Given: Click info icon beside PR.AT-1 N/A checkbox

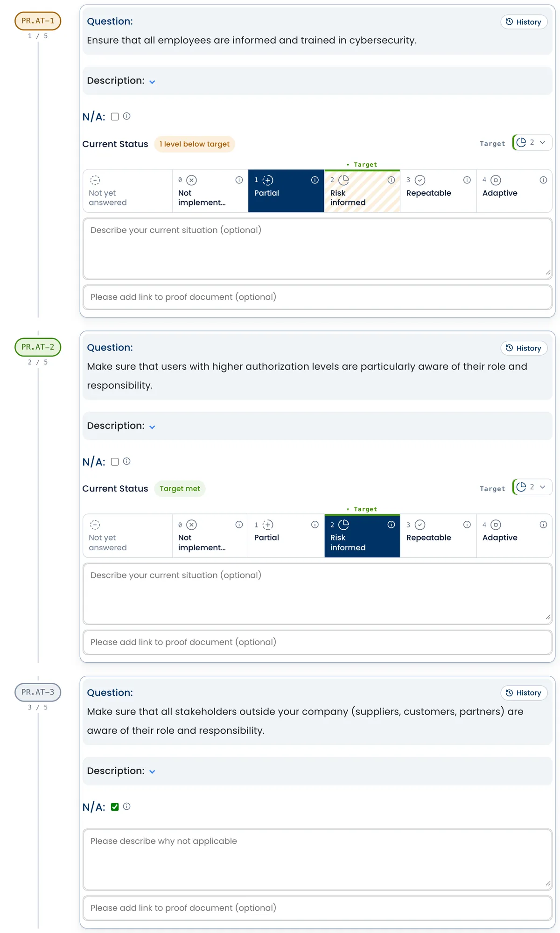Looking at the screenshot, I should point(127,116).
